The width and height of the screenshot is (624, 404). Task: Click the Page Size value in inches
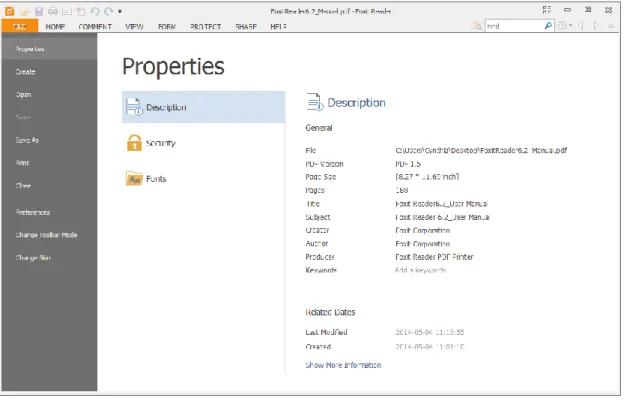tap(427, 176)
